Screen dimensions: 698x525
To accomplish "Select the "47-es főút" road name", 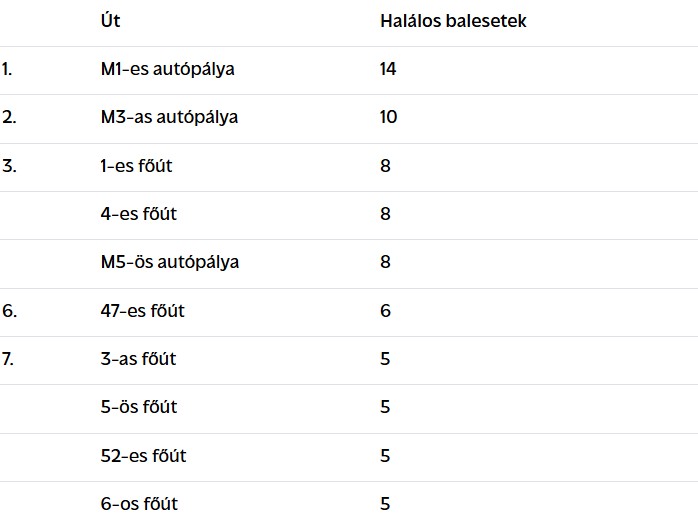I will (142, 311).
